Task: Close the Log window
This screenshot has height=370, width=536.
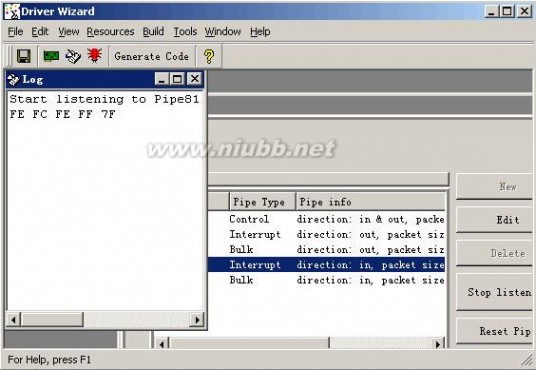Action: point(195,79)
